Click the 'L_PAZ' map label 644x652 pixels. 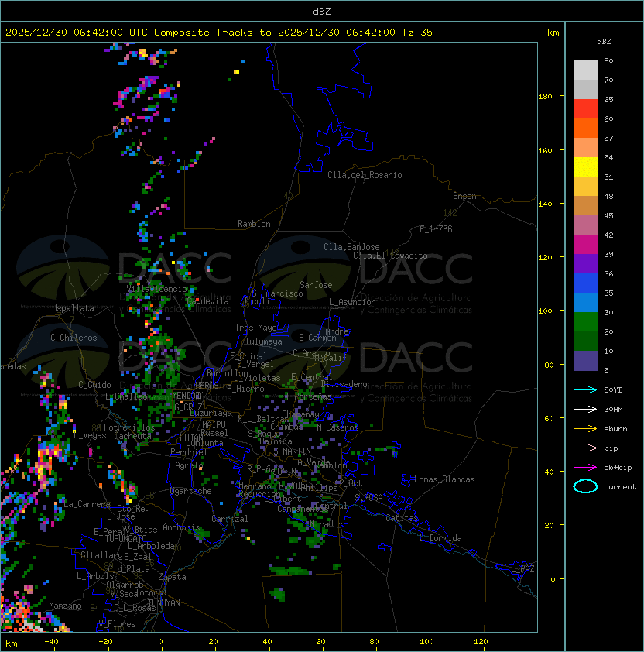pos(522,569)
